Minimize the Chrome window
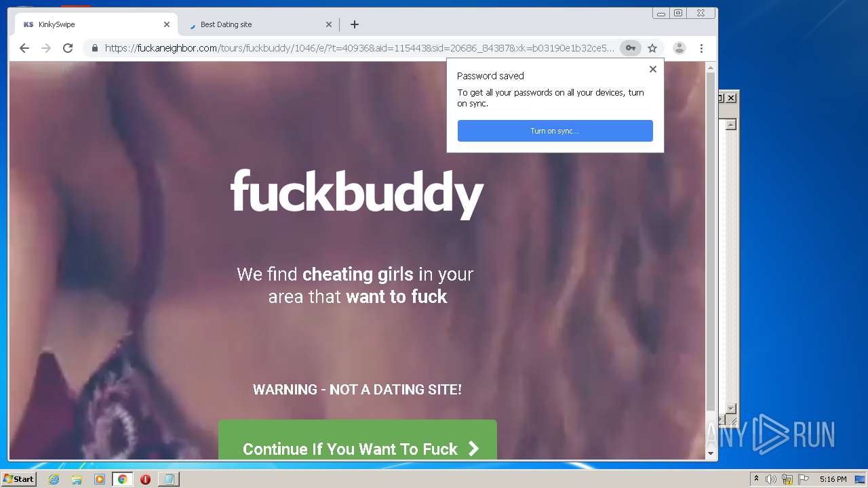Viewport: 868px width, 488px height. tap(661, 13)
